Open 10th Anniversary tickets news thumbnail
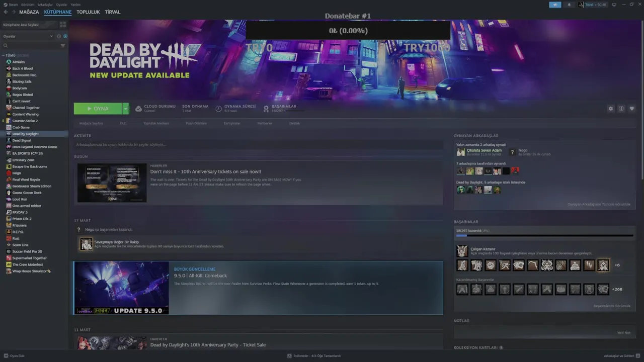This screenshot has width=644, height=362. (x=112, y=183)
